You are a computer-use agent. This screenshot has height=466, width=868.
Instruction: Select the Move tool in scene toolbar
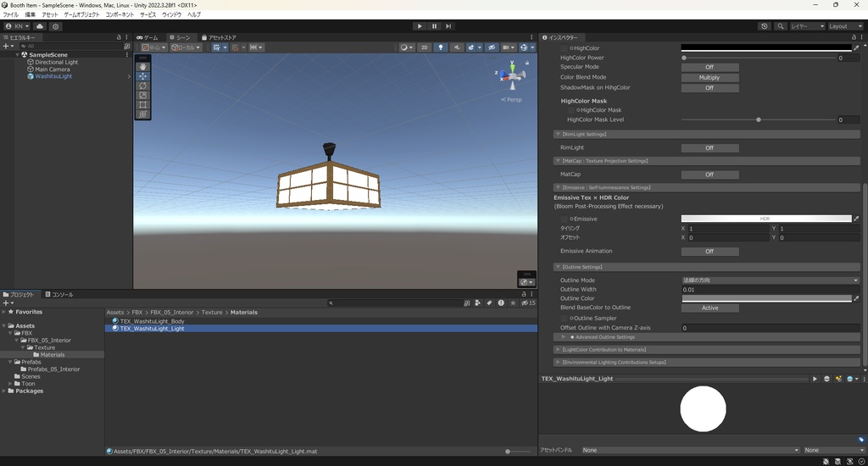point(142,76)
